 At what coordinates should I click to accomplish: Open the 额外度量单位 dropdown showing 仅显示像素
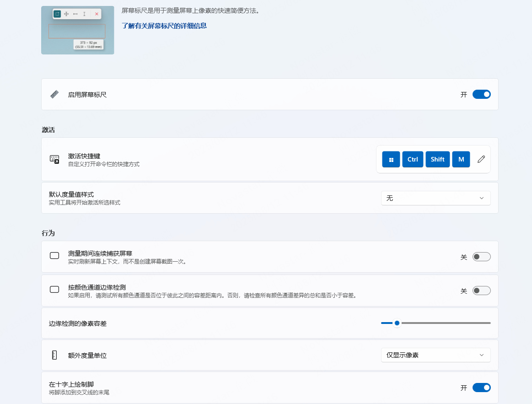(x=435, y=355)
